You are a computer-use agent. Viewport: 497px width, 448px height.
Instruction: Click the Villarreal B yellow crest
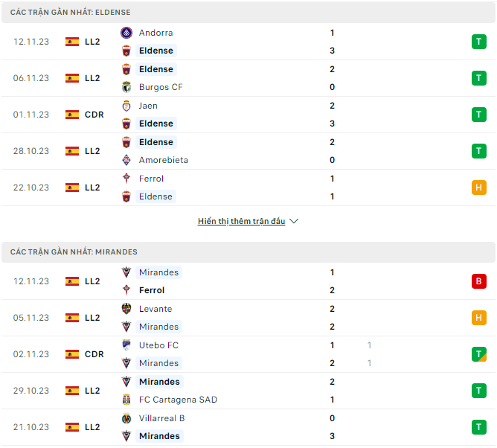click(126, 418)
